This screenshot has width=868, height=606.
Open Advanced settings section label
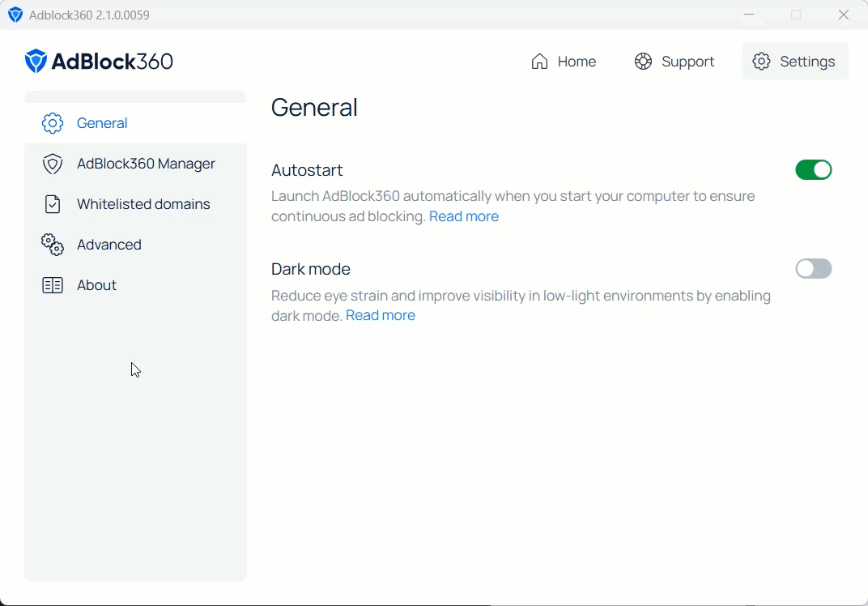(x=109, y=245)
